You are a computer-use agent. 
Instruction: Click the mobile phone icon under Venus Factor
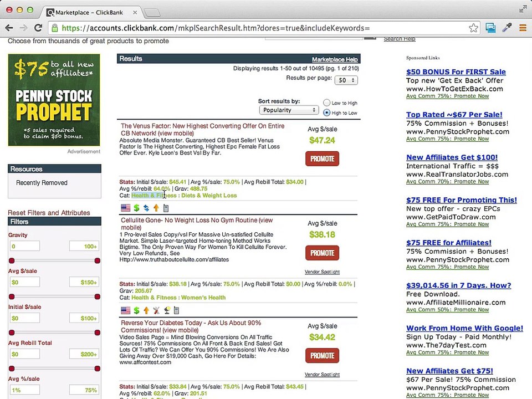pos(166,208)
